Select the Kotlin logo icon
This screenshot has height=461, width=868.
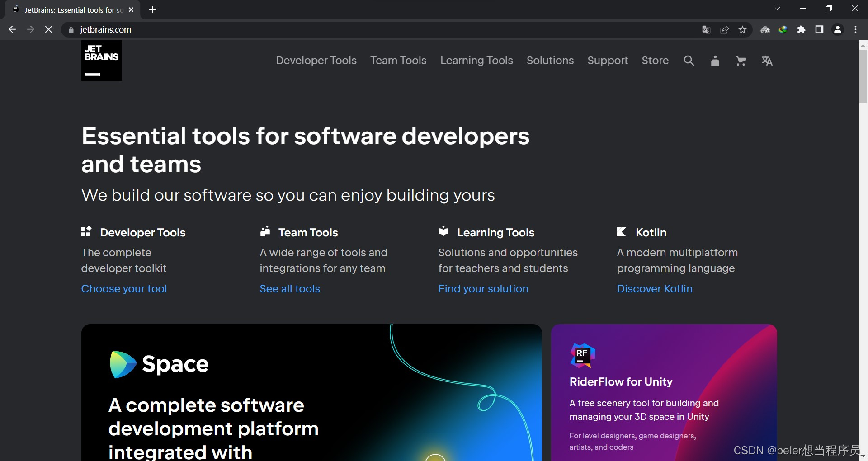point(621,232)
